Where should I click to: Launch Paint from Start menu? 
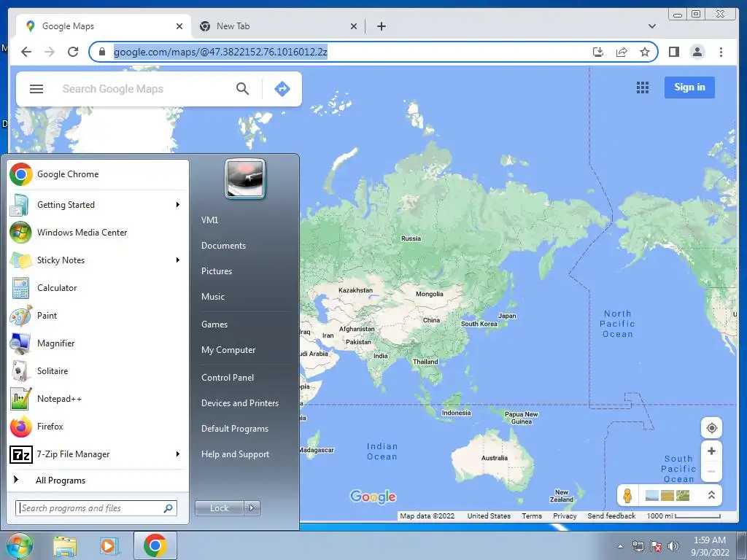click(x=98, y=315)
